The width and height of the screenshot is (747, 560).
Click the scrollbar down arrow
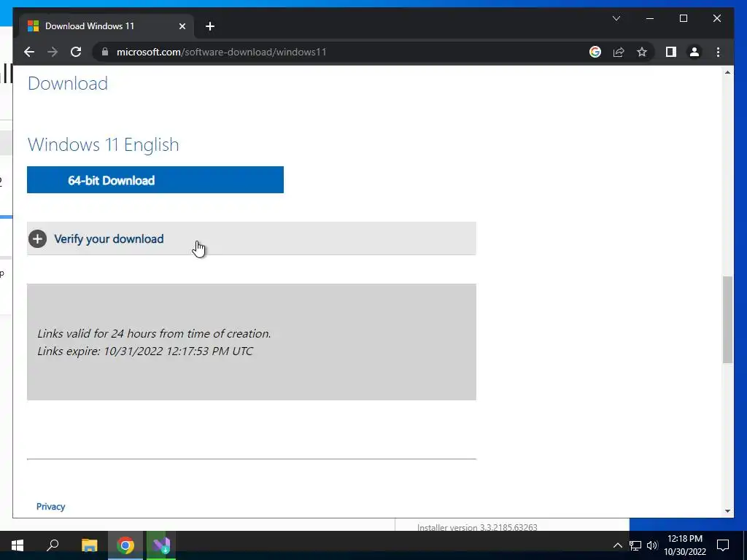[x=727, y=511]
